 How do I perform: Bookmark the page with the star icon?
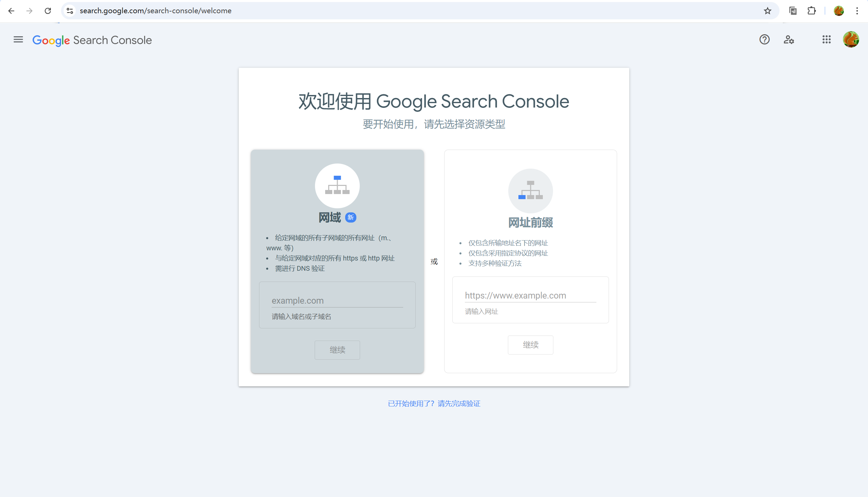coord(767,11)
